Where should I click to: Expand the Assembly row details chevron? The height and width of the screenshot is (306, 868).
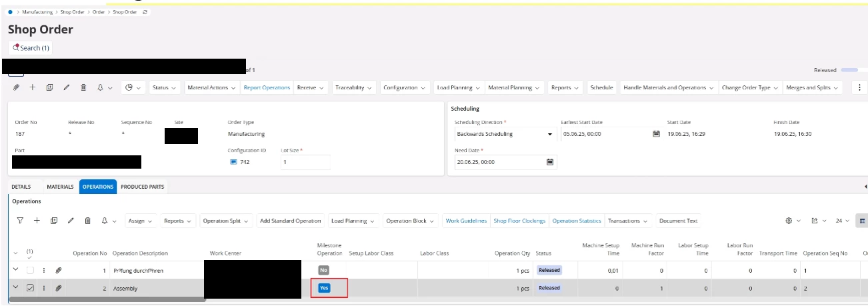[x=15, y=287]
